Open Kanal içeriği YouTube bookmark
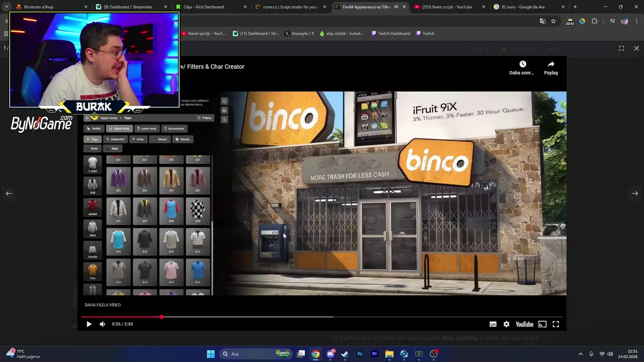The width and height of the screenshot is (644, 362). 203,34
